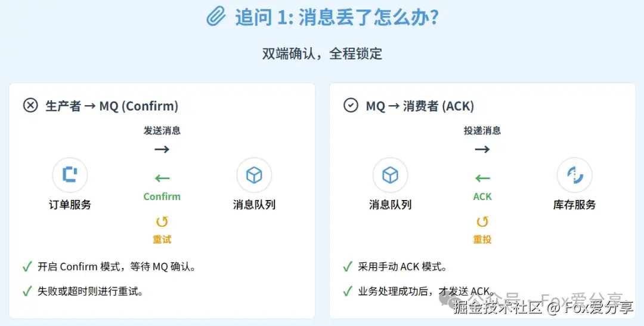Click the right card's message queue cube icon
Image resolution: width=644 pixels, height=326 pixels.
point(390,175)
